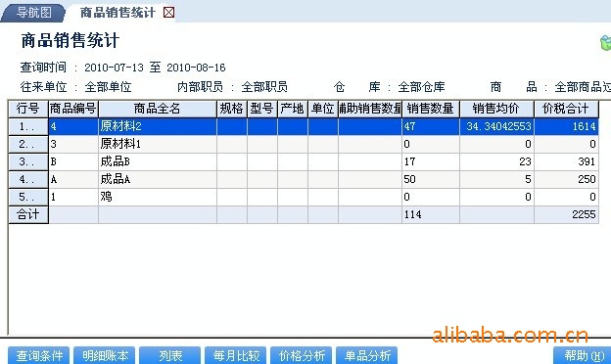Click the 全部单位 value

click(x=108, y=87)
